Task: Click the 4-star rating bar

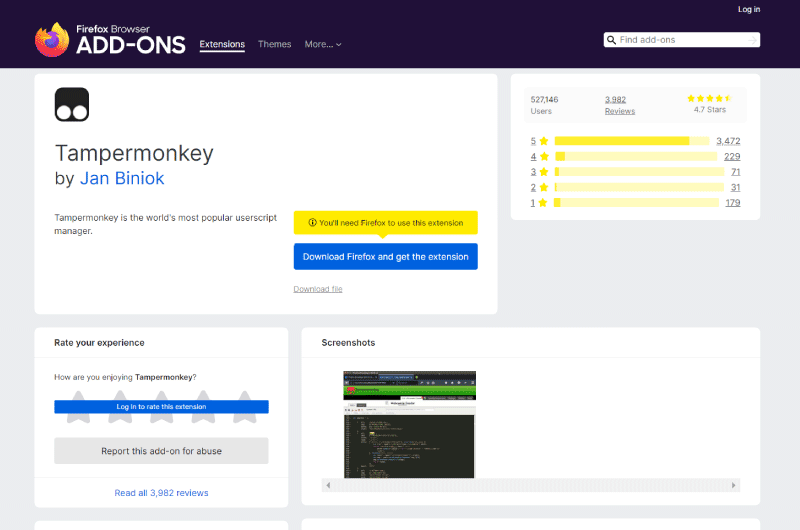Action: pyautogui.click(x=636, y=157)
